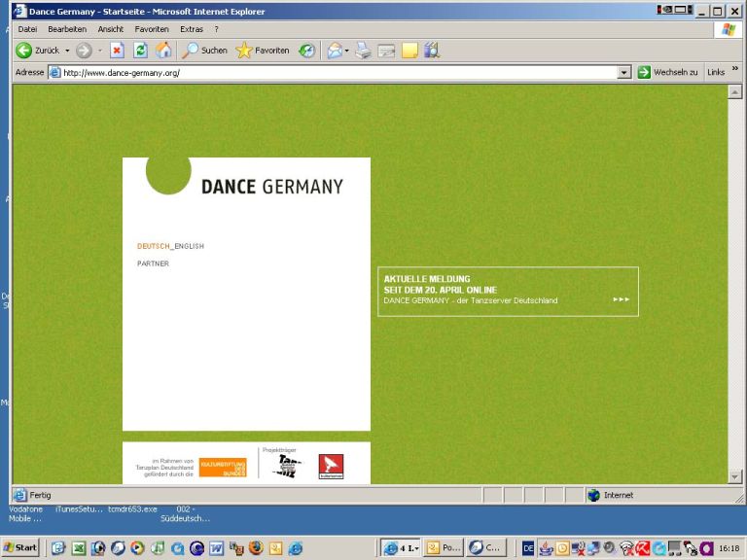Viewport: 747px width, 560px height.
Task: Select the ENGLISH language link
Action: [189, 246]
